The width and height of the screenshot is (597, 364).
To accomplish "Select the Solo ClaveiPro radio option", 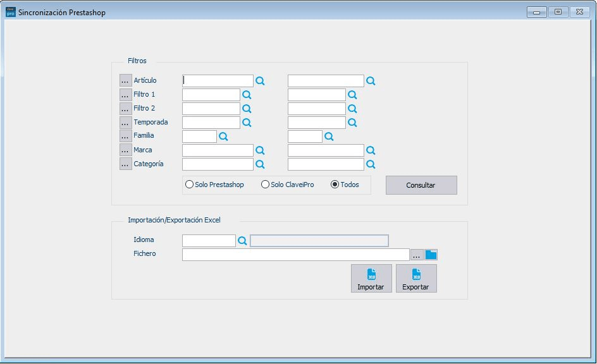I will coord(288,185).
